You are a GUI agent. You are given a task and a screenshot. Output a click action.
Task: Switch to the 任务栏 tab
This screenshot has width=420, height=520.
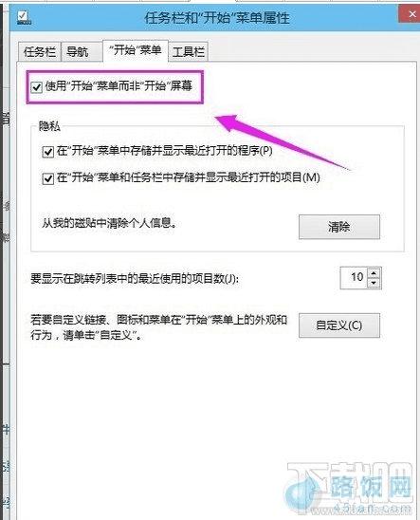point(40,52)
